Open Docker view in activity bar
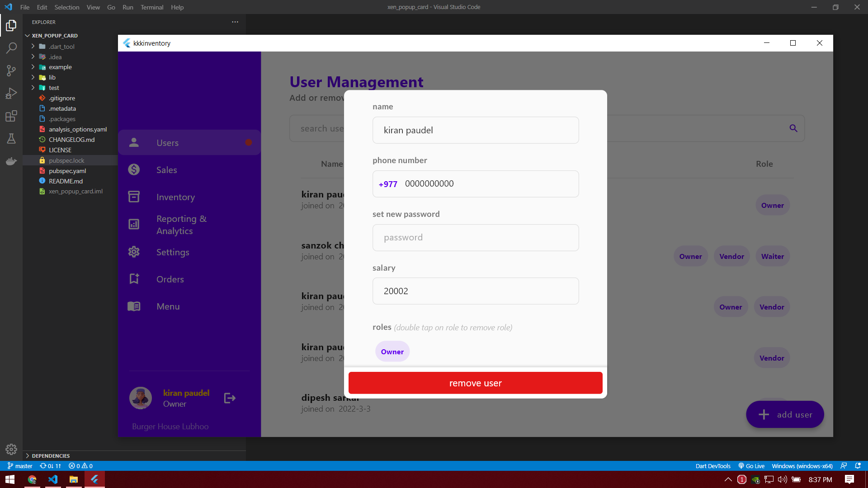868x488 pixels. (x=11, y=161)
